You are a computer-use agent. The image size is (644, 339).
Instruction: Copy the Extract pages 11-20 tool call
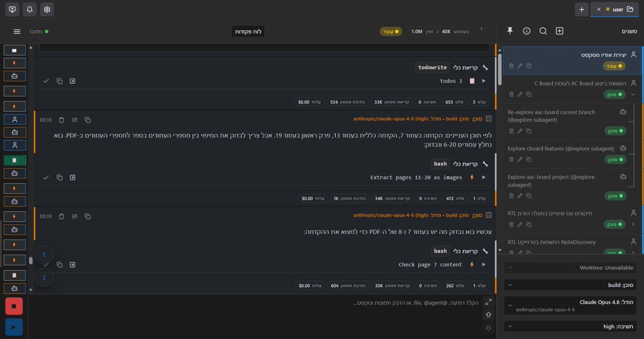click(60, 177)
